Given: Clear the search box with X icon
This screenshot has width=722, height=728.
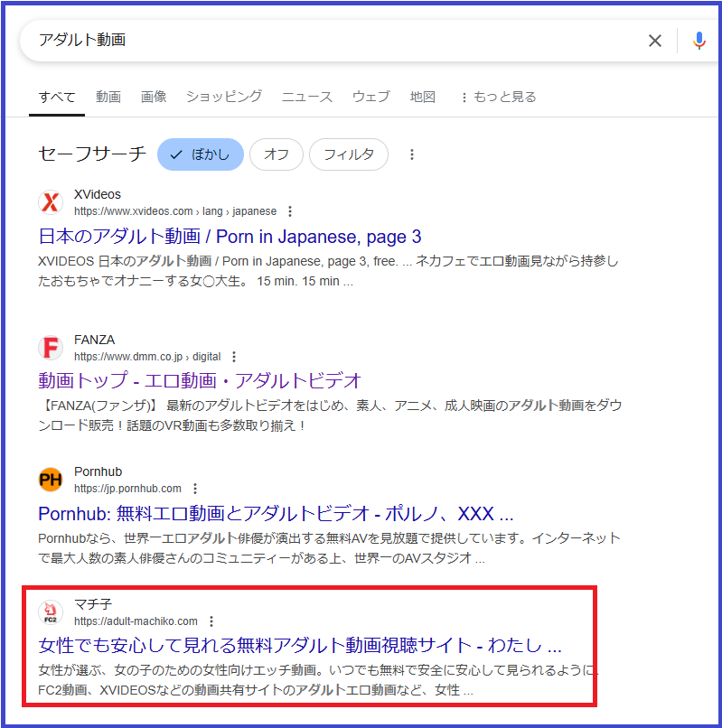Looking at the screenshot, I should [655, 41].
